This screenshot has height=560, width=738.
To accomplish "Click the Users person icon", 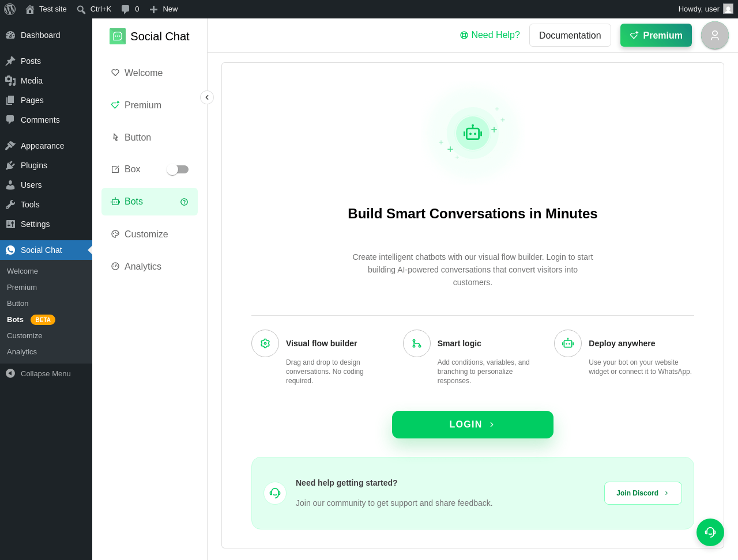I will (10, 185).
